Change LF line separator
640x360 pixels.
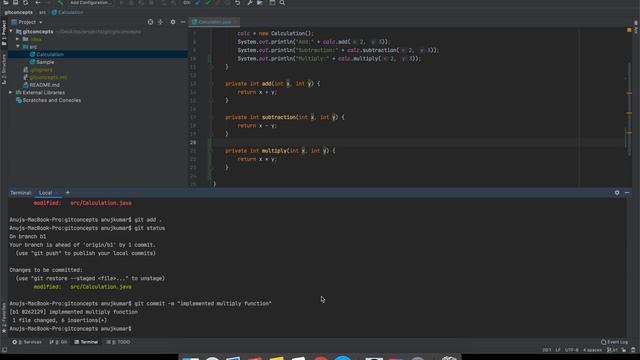(x=558, y=350)
